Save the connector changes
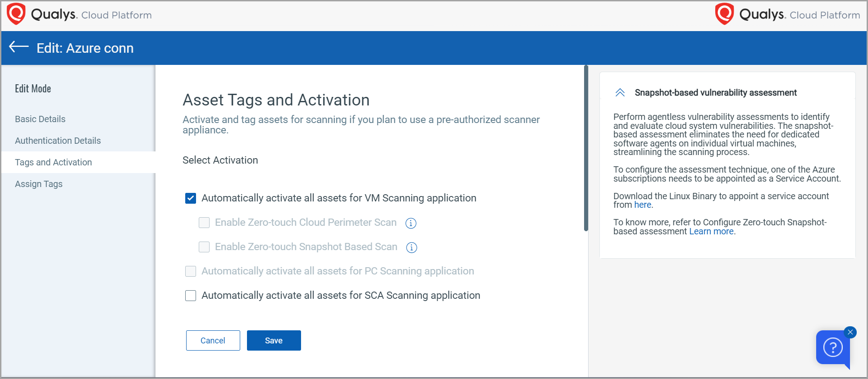This screenshot has width=868, height=379. click(x=274, y=341)
